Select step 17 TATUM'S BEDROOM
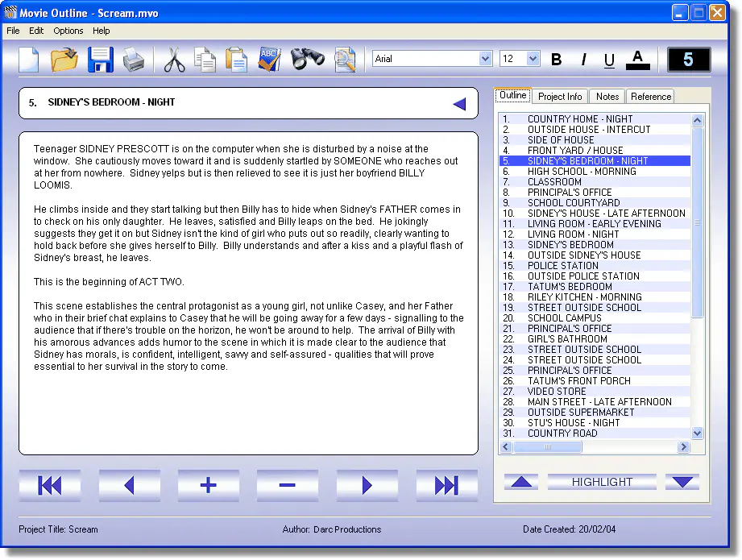 coord(595,287)
